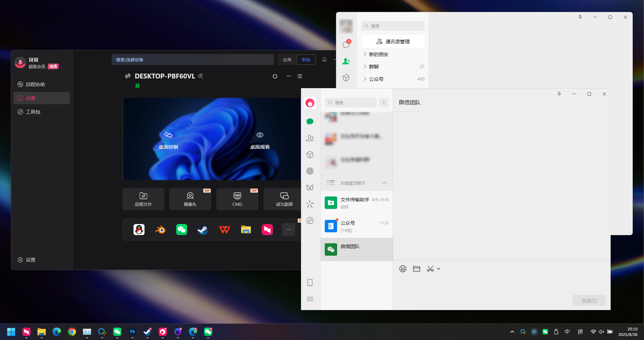Open notifications with the bell icon

click(324, 60)
